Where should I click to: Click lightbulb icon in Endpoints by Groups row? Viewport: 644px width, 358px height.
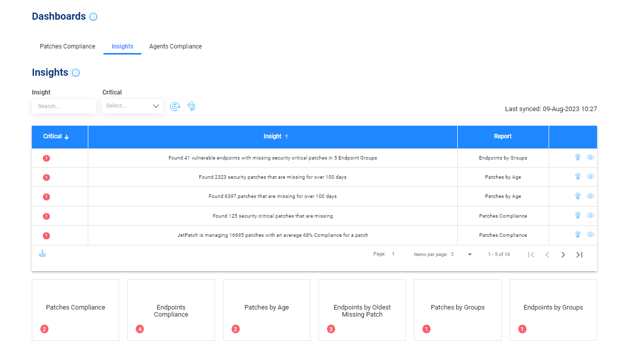(578, 158)
